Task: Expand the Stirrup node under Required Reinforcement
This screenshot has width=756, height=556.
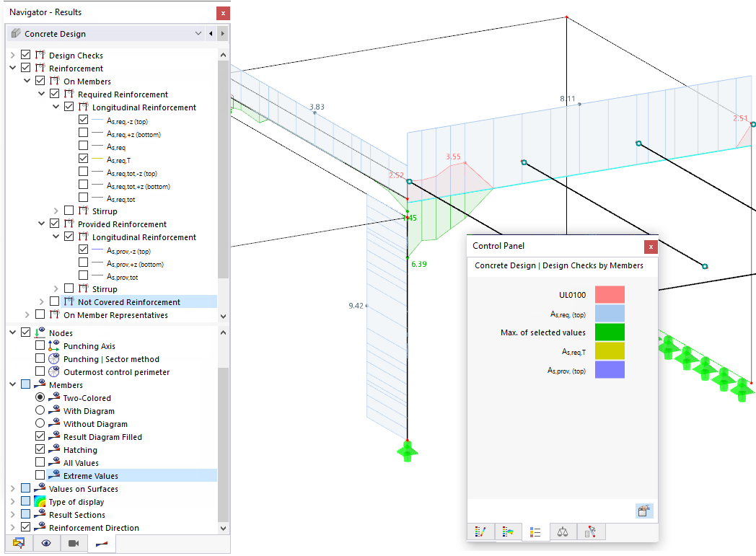Action: pyautogui.click(x=56, y=211)
